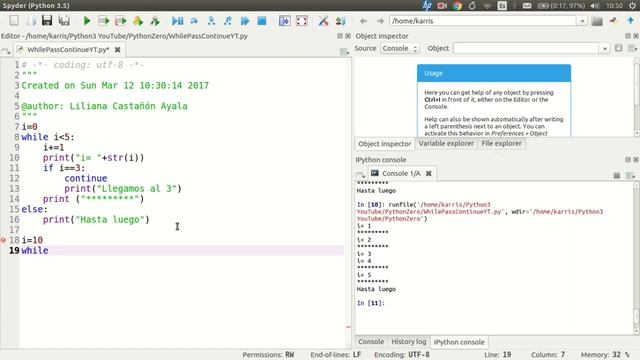Open Preferences with the tools icon
Screen dimensions: 640x360
pyautogui.click(x=323, y=21)
